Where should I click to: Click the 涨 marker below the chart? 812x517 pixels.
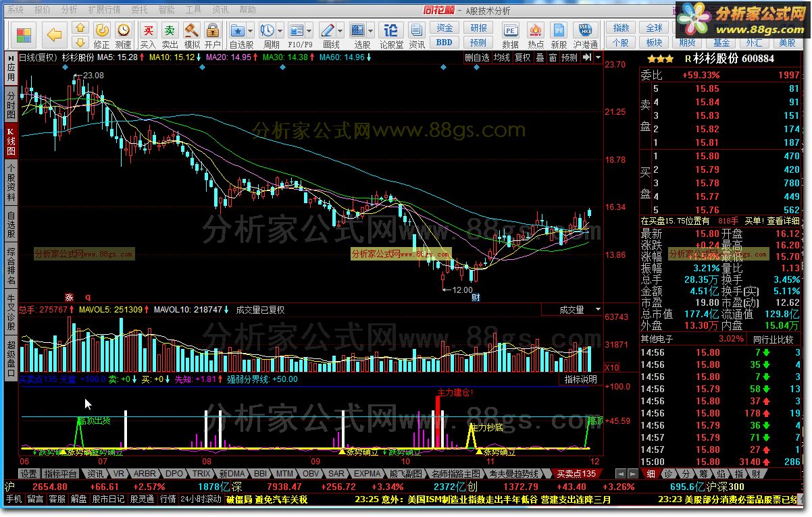[x=68, y=297]
